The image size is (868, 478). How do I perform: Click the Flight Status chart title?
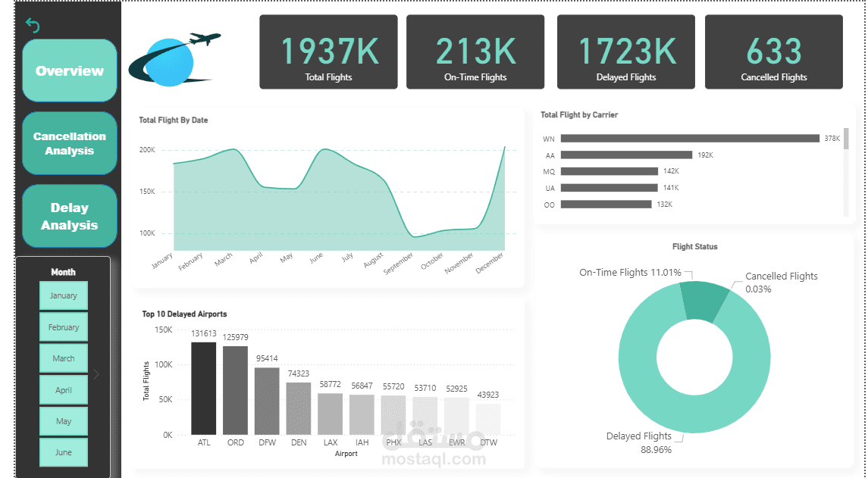694,247
